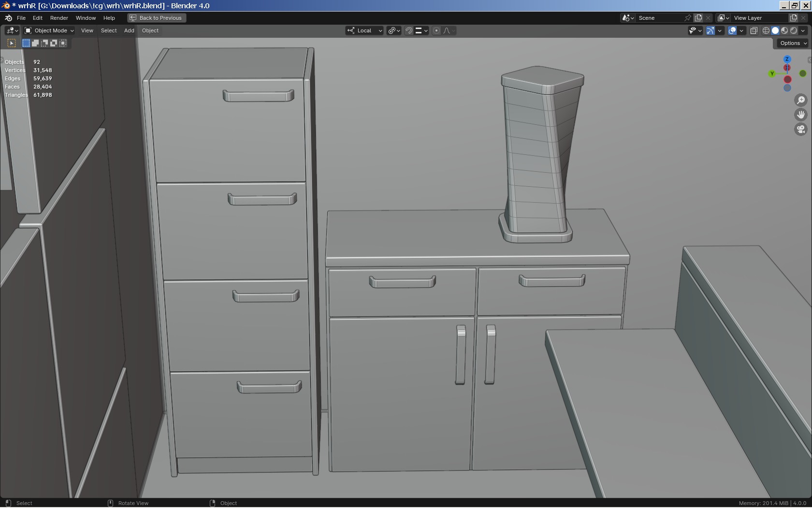The image size is (812, 508).
Task: Switch to Rendered shading
Action: [x=794, y=30]
